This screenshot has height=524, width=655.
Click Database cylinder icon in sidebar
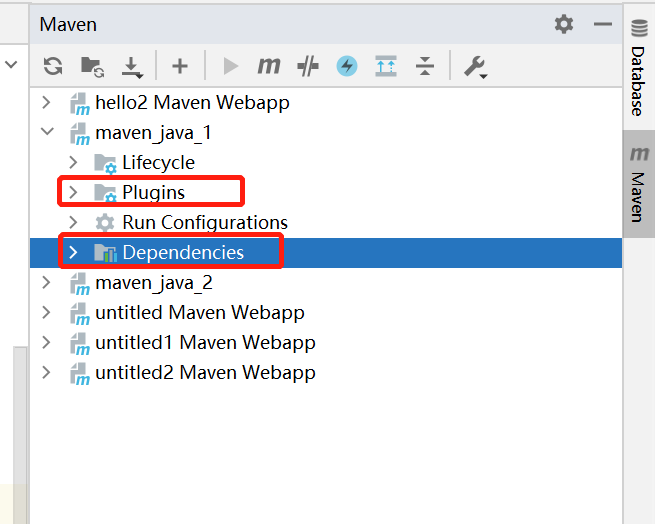(639, 28)
